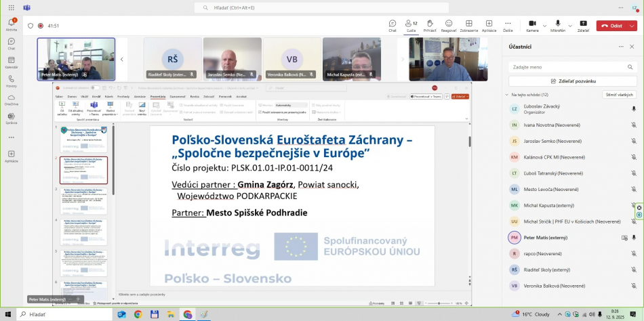Open the Reagovať reactions icon
The image size is (644, 321).
[x=449, y=25]
